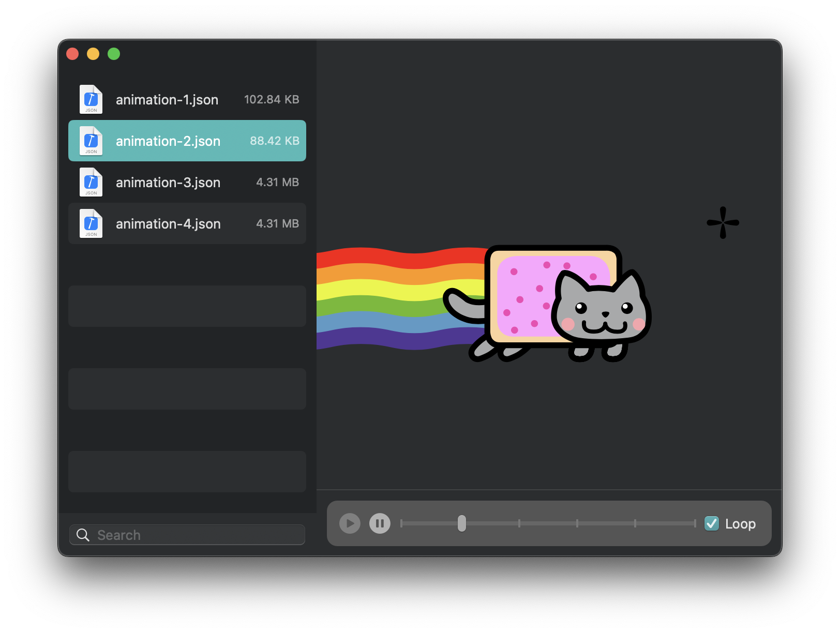840x633 pixels.
Task: Click the 88.42 KB file size
Action: [x=275, y=141]
